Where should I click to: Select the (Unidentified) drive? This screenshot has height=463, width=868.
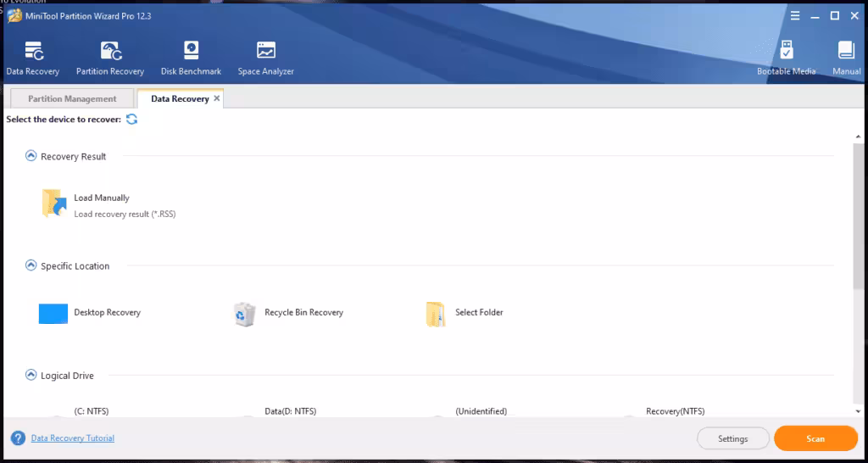click(481, 411)
